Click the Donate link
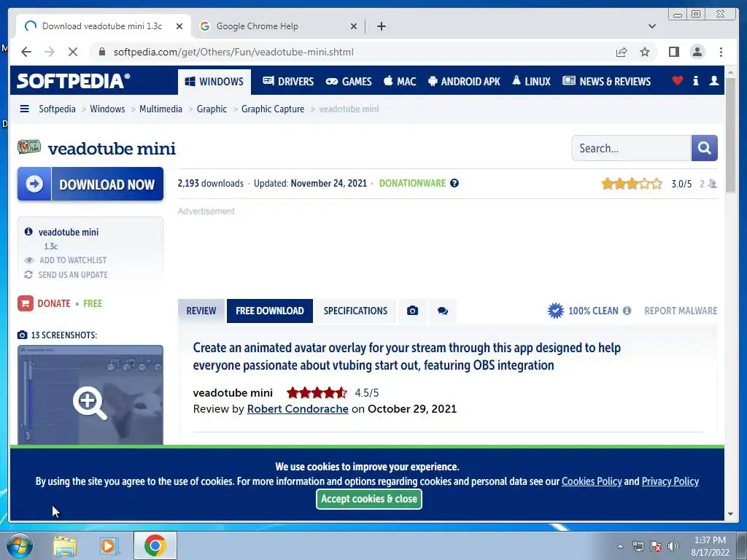This screenshot has width=747, height=560. tap(54, 303)
